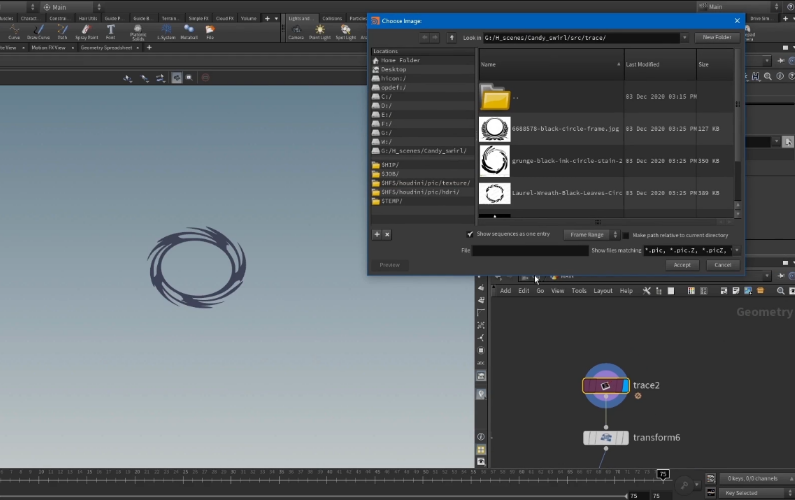795x500 pixels.
Task: Open the Layout menu in network editor
Action: tap(602, 291)
